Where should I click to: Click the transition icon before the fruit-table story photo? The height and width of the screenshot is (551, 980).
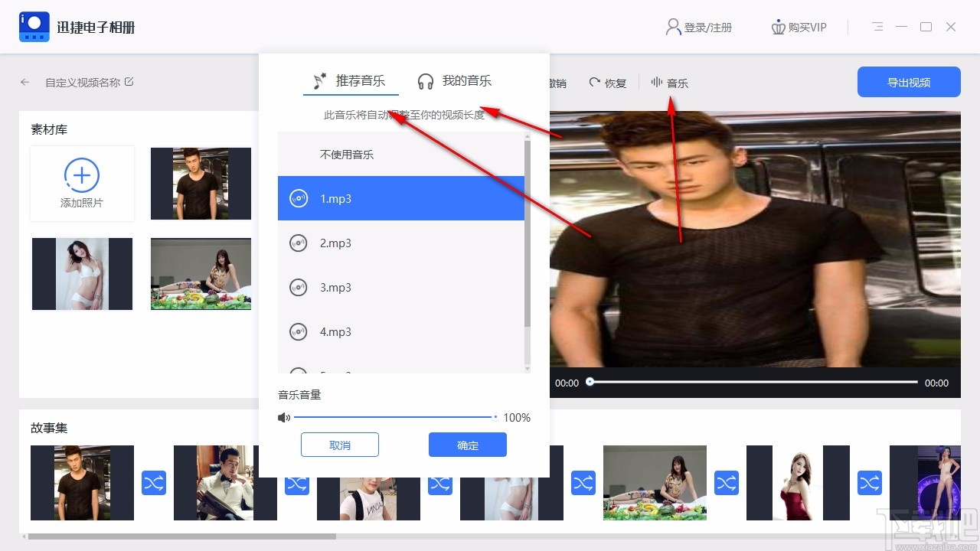click(583, 483)
